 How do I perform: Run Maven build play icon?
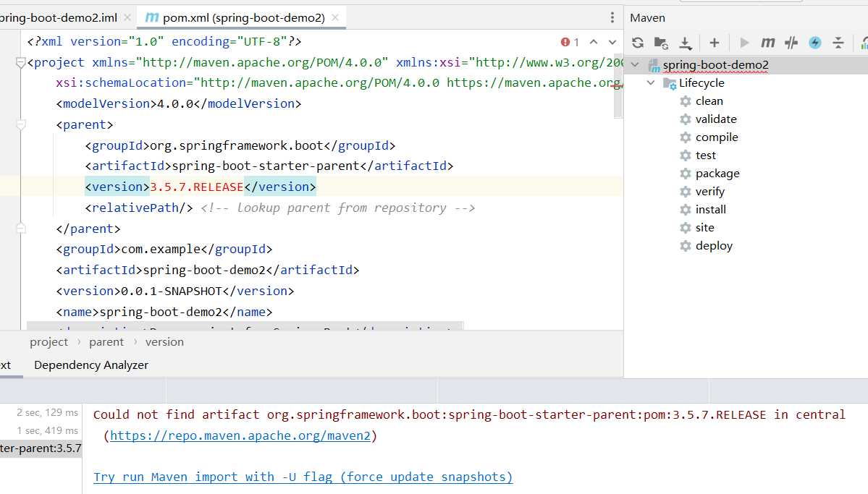point(744,43)
